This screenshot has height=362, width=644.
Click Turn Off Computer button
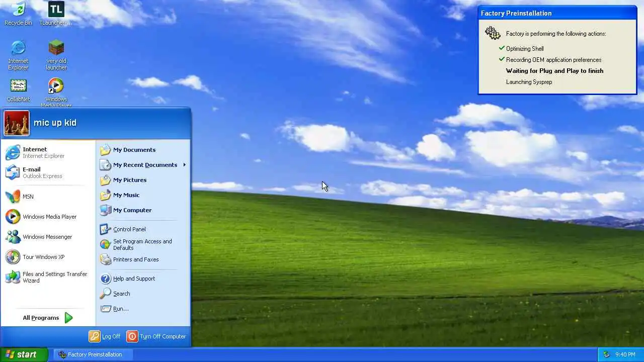coord(156,336)
